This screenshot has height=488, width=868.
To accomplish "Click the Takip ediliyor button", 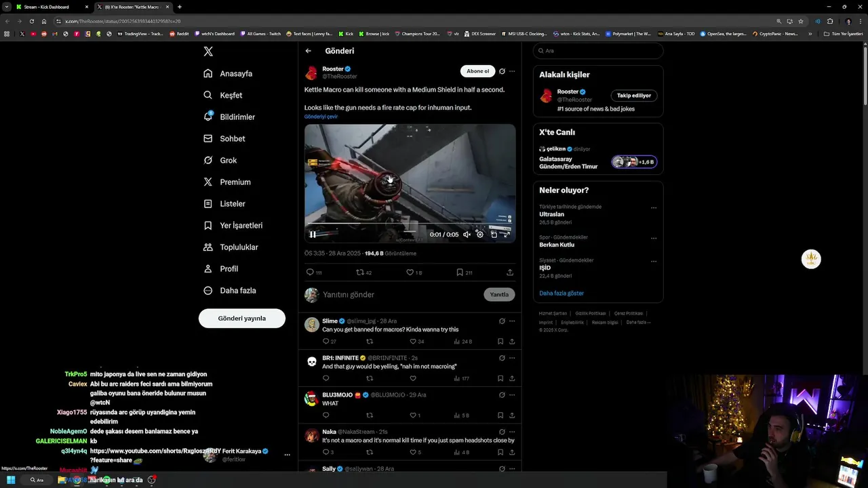I will coord(634,96).
